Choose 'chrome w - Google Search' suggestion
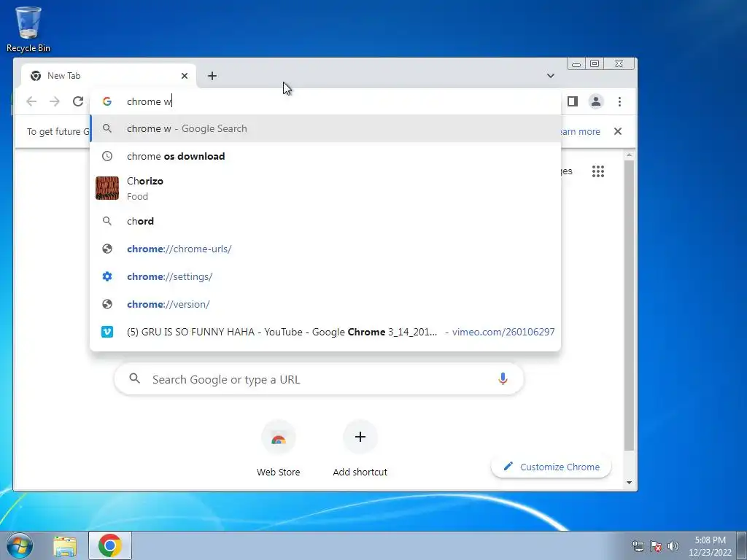The image size is (747, 560). point(325,128)
